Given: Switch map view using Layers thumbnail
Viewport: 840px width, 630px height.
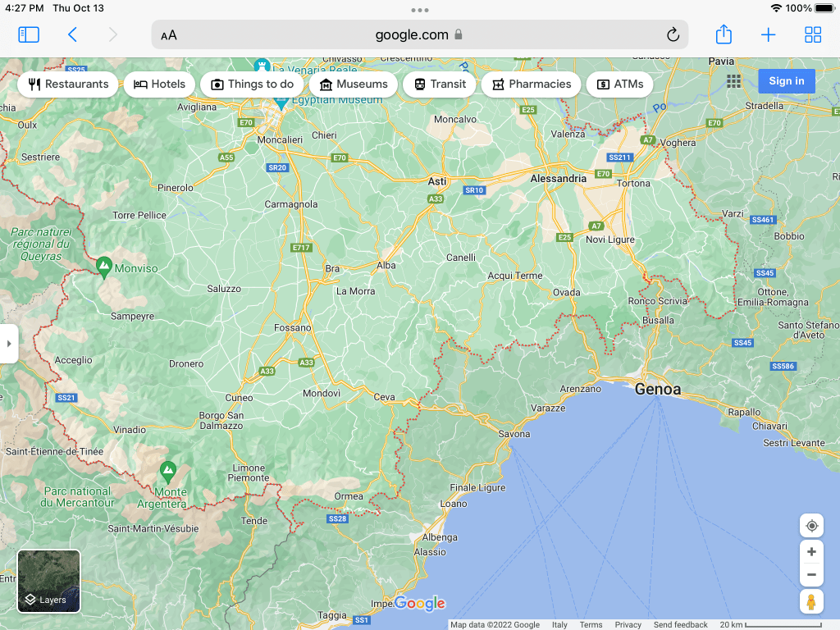Looking at the screenshot, I should pyautogui.click(x=49, y=582).
